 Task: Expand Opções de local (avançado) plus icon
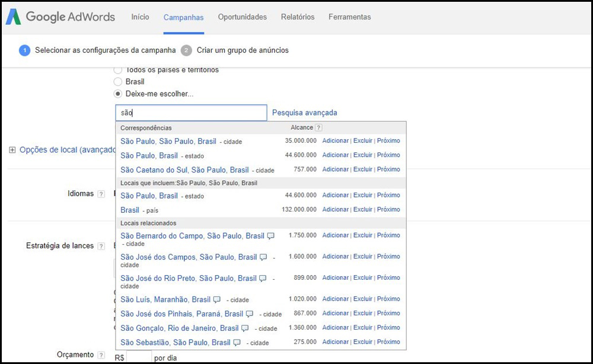coord(12,150)
